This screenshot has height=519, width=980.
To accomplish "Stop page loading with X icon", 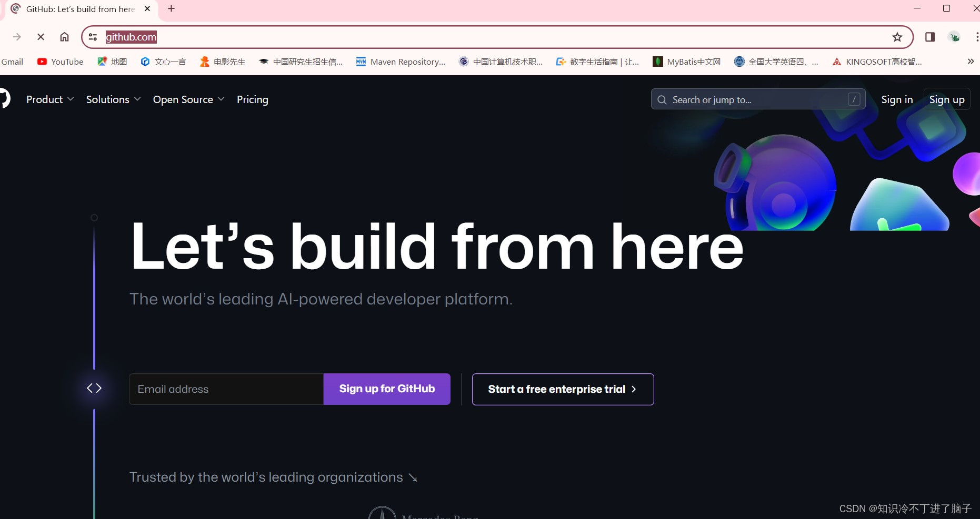I will coord(41,37).
